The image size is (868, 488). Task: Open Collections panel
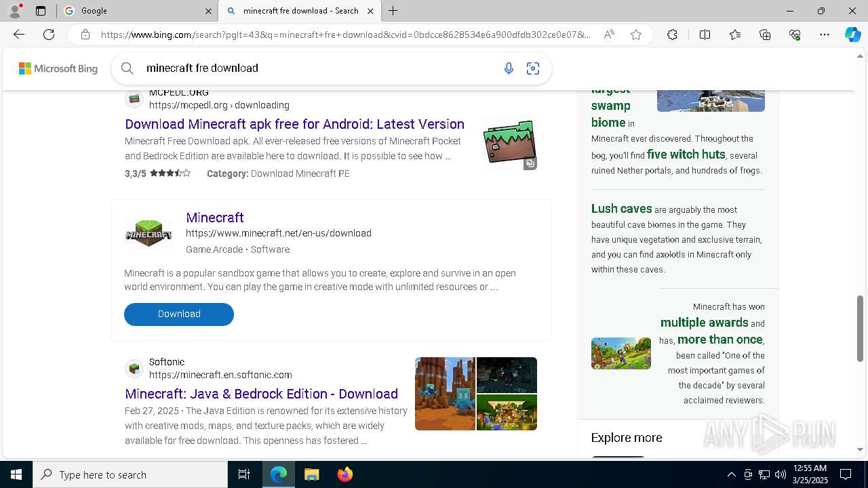(765, 35)
